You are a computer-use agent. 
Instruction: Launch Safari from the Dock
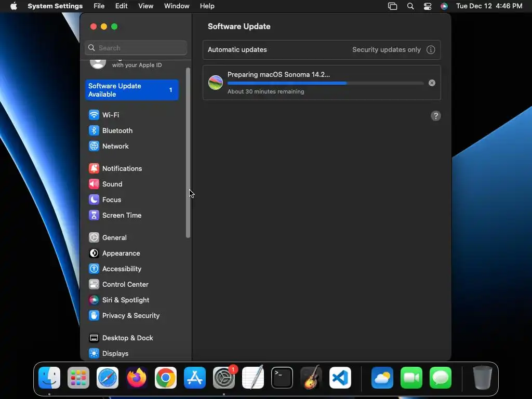(x=108, y=378)
